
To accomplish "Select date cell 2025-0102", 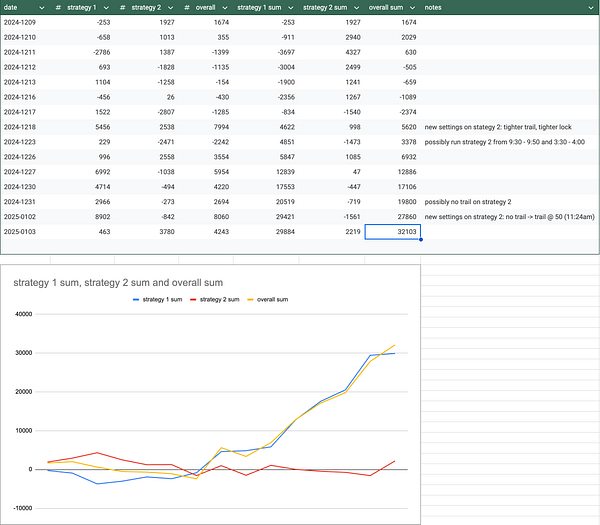I will tap(20, 217).
